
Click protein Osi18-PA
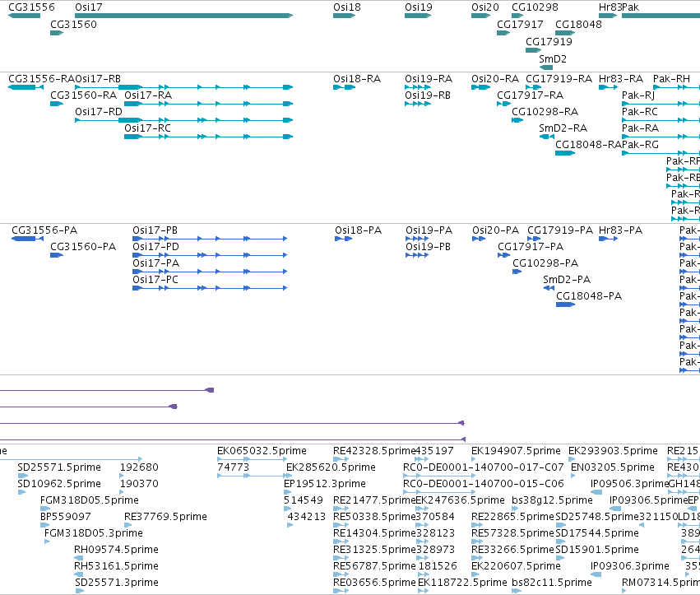coord(359,230)
